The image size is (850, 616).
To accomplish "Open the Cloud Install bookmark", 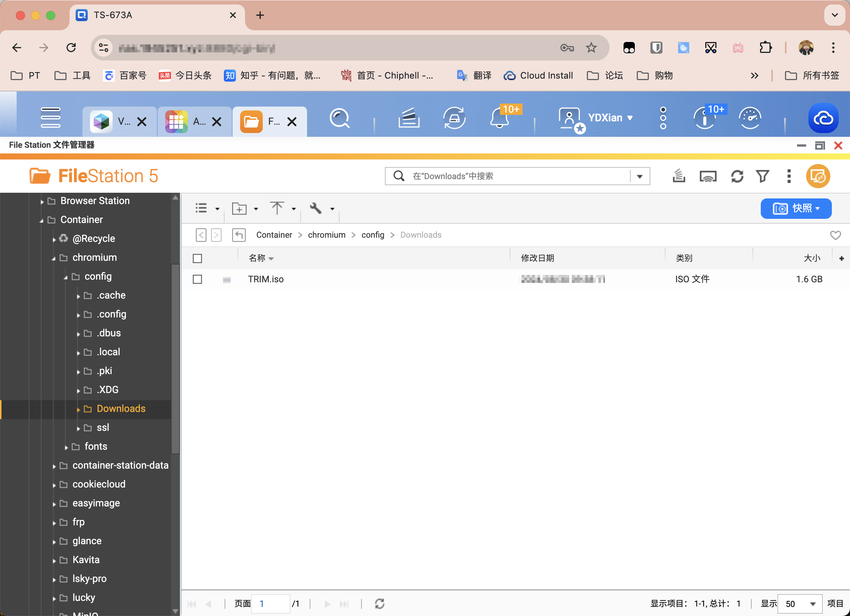I will pyautogui.click(x=538, y=76).
